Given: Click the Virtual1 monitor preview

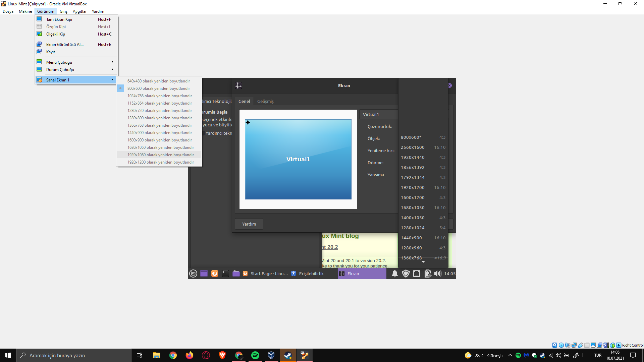Looking at the screenshot, I should click(x=298, y=159).
